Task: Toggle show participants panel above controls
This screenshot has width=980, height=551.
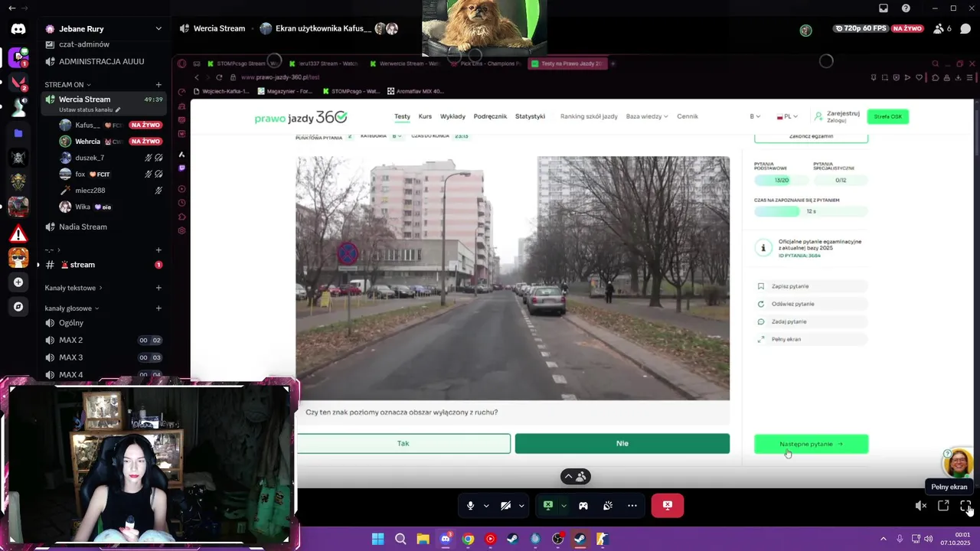Action: [x=576, y=477]
